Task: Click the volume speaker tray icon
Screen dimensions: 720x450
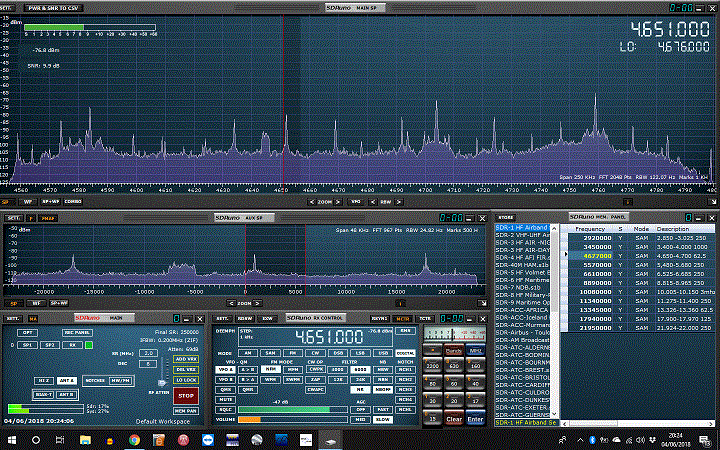Action: tap(641, 440)
